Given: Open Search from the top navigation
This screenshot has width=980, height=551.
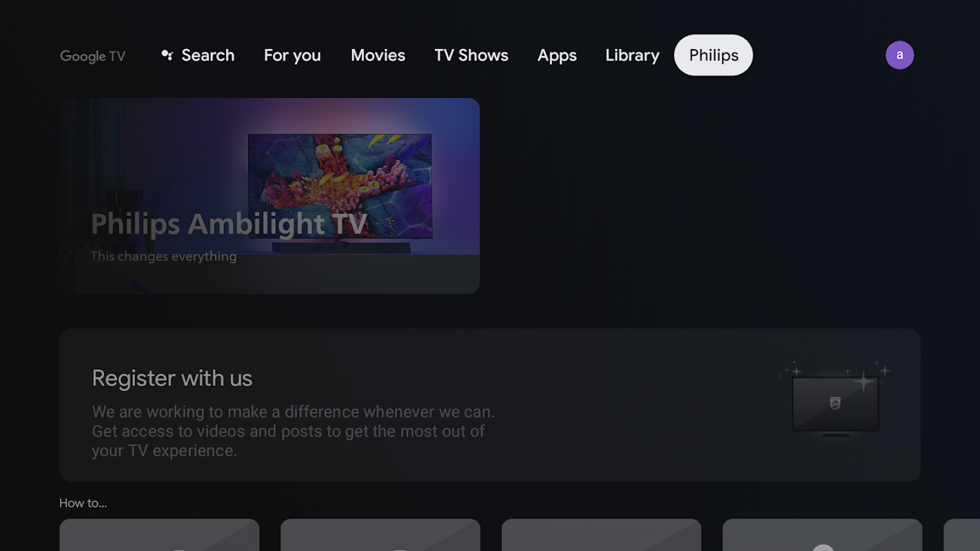Looking at the screenshot, I should tap(198, 55).
